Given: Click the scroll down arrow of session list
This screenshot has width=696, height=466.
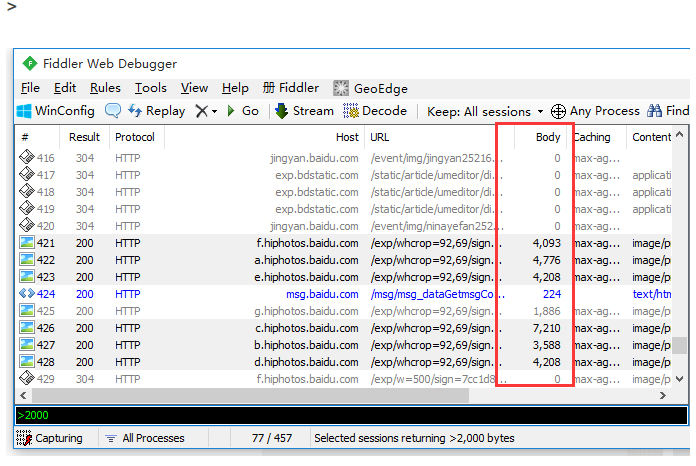Looking at the screenshot, I should point(680,379).
